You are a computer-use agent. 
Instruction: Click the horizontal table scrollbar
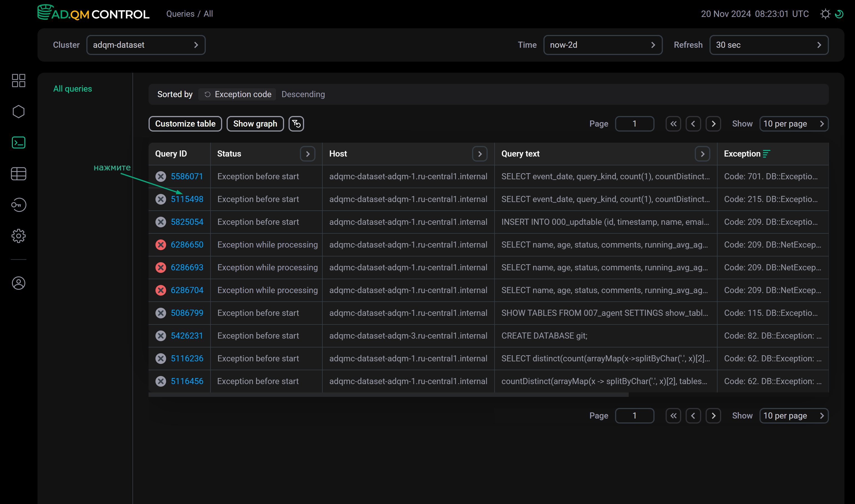pyautogui.click(x=388, y=395)
